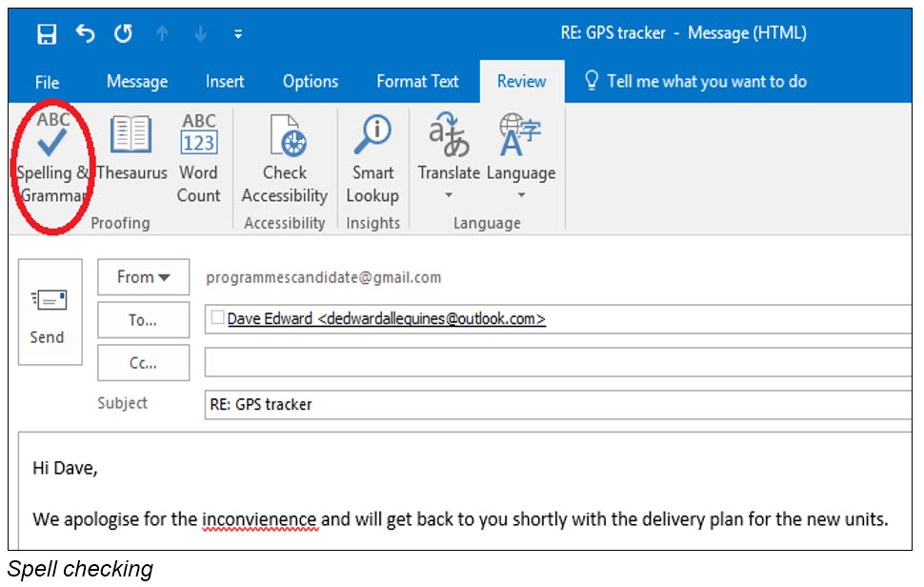The image size is (924, 587).
Task: Click the Cc... button
Action: pyautogui.click(x=143, y=363)
